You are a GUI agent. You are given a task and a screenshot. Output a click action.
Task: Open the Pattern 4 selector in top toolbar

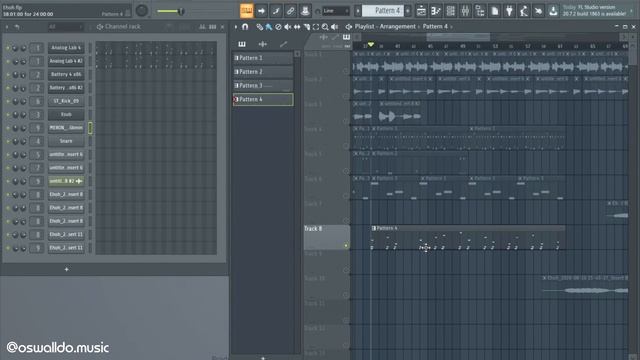(382, 11)
